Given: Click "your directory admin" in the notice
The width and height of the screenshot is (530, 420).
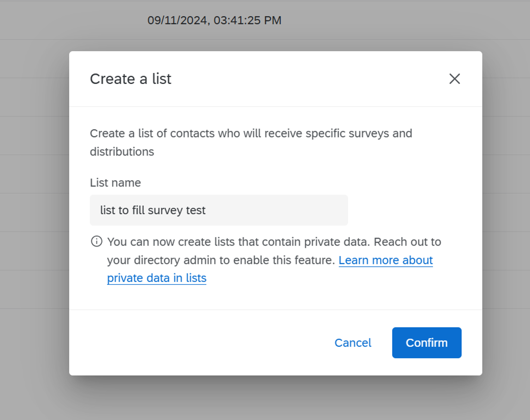Looking at the screenshot, I should (161, 260).
